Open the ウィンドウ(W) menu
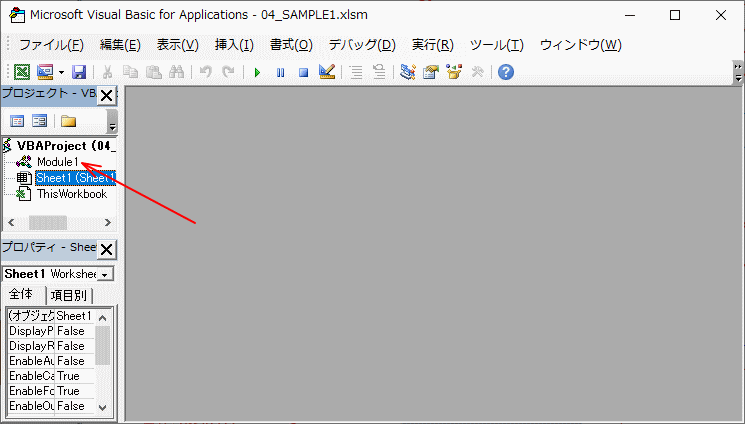The height and width of the screenshot is (424, 745). [x=581, y=45]
